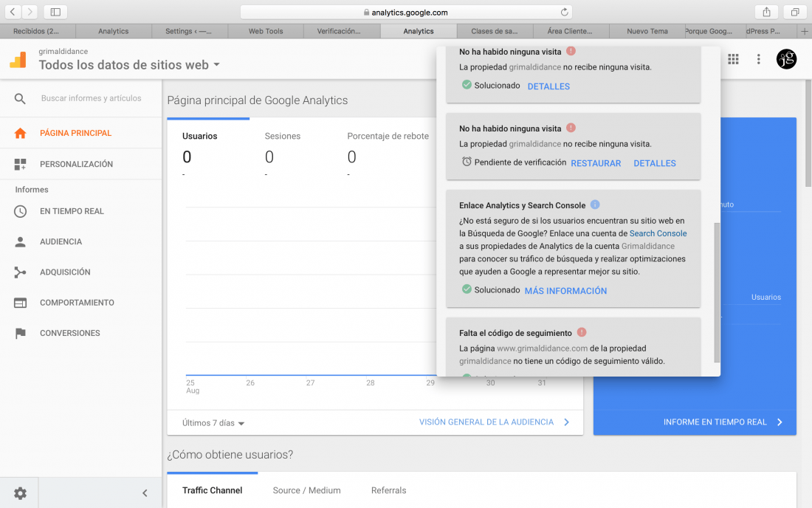
Task: Follow the Search Console link in notification text
Action: click(658, 233)
